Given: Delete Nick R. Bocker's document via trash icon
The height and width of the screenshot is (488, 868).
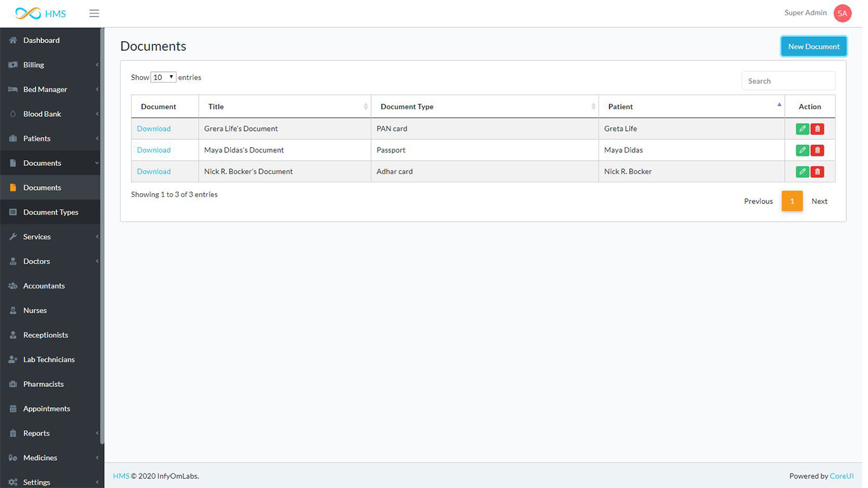Looking at the screenshot, I should [817, 172].
